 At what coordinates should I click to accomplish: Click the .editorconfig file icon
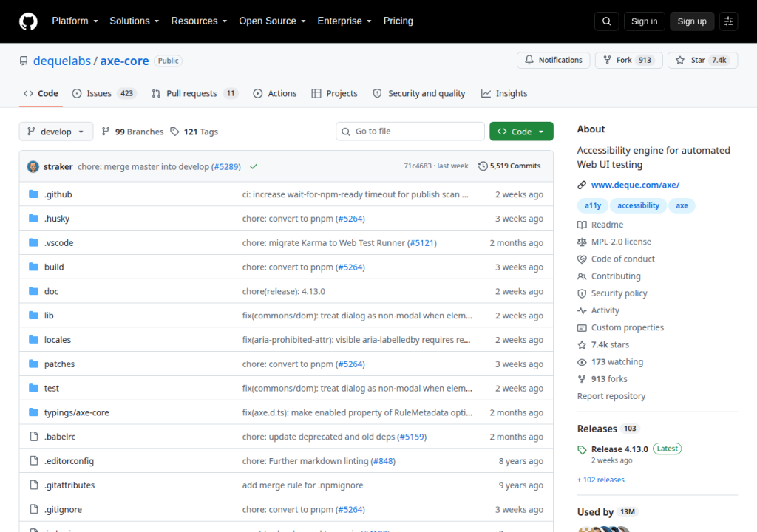pyautogui.click(x=34, y=460)
